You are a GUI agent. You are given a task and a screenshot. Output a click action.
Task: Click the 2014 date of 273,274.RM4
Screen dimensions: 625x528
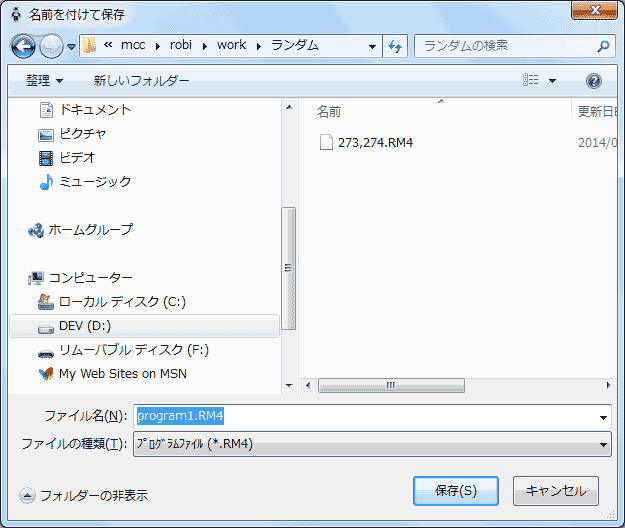597,143
